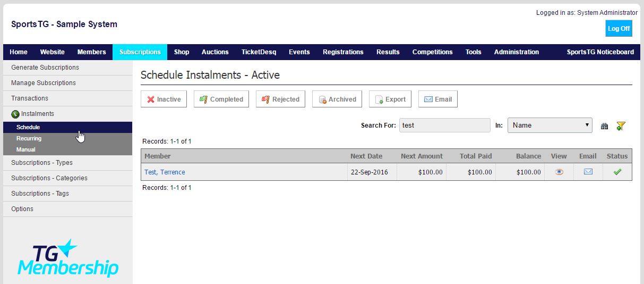Screen dimensions: 644x284
Task: Show Inactive instalments
Action: pyautogui.click(x=164, y=99)
